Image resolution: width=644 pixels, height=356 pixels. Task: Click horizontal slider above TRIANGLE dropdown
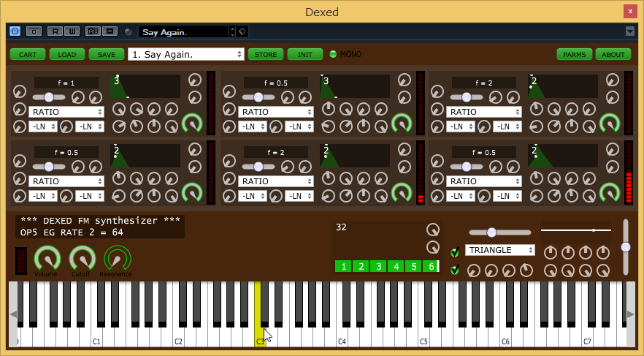coord(500,232)
